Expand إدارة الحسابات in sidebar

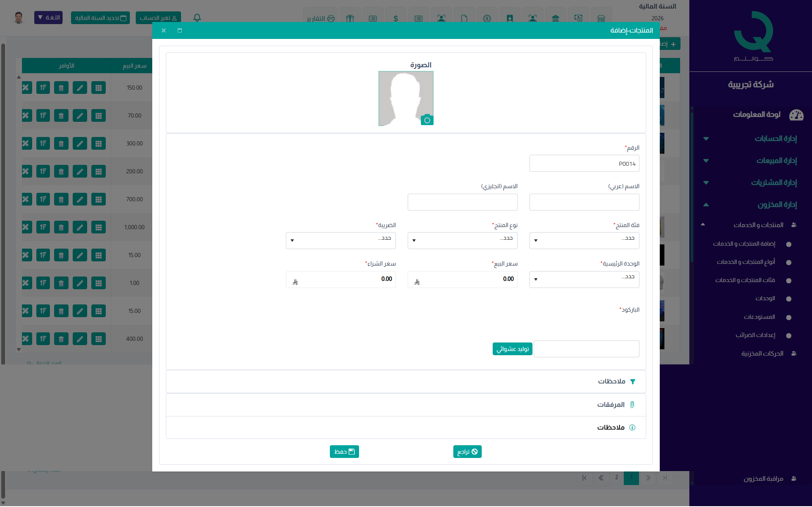pyautogui.click(x=775, y=139)
